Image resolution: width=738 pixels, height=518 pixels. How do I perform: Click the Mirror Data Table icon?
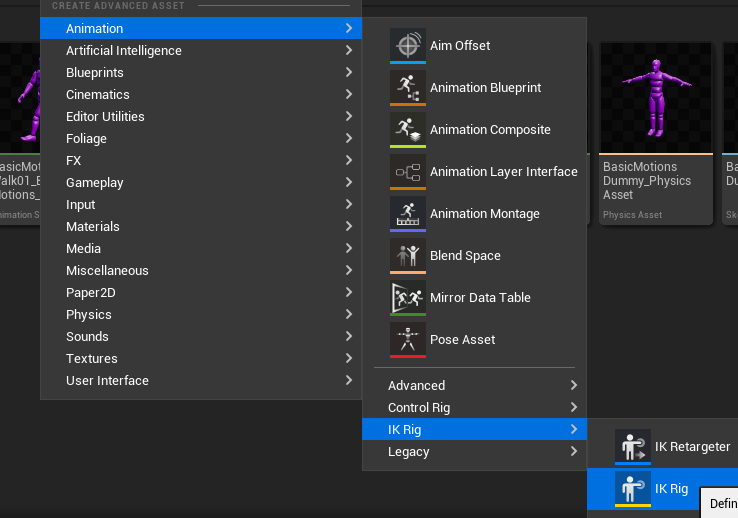pyautogui.click(x=407, y=298)
